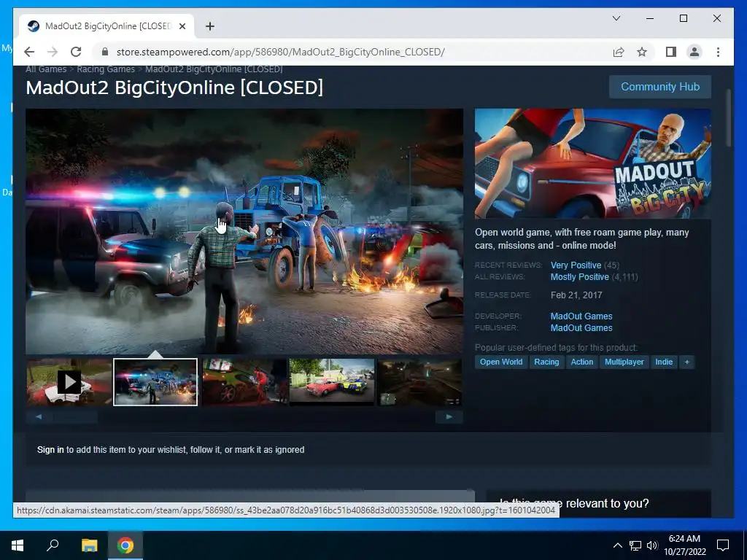The image size is (747, 560).
Task: Open the Very Positive recent reviews
Action: [x=576, y=265]
